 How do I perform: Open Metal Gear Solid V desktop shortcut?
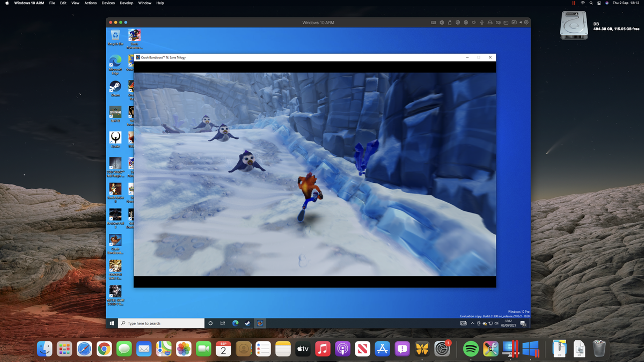[x=115, y=295]
